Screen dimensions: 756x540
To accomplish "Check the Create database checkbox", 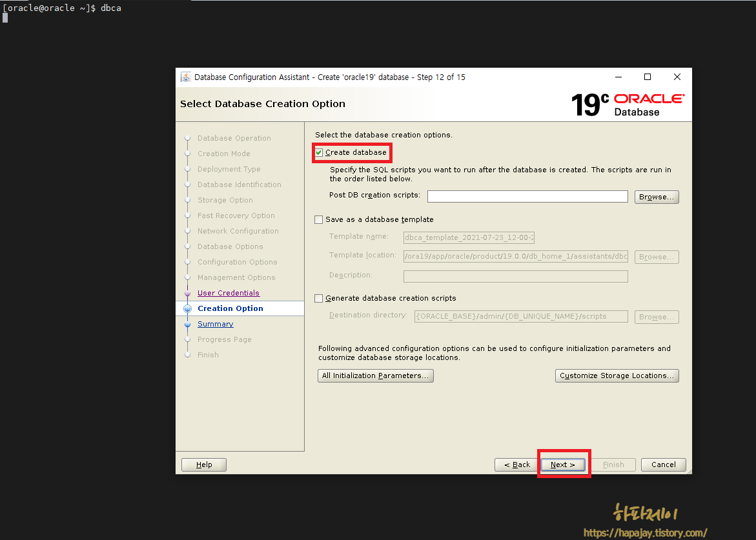I will click(x=319, y=153).
